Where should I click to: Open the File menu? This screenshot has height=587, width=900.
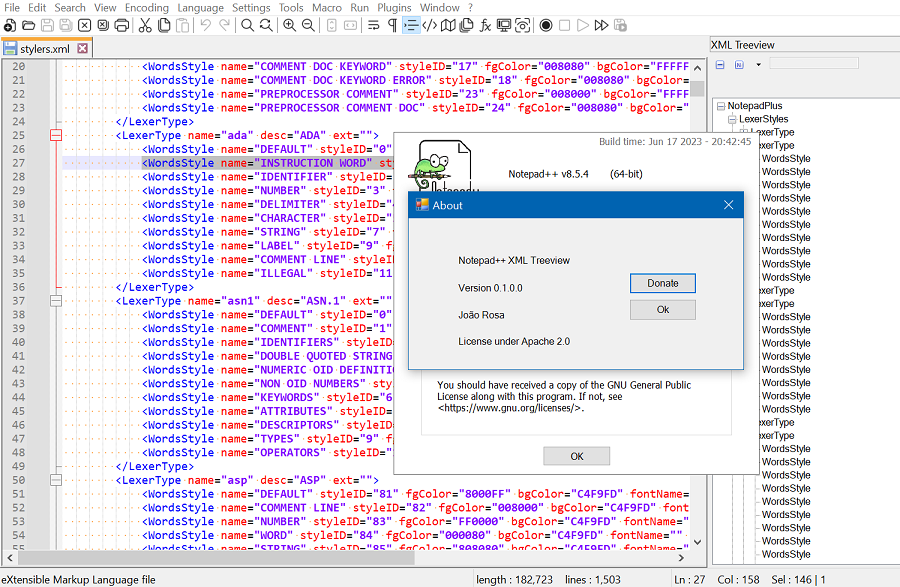tap(11, 7)
